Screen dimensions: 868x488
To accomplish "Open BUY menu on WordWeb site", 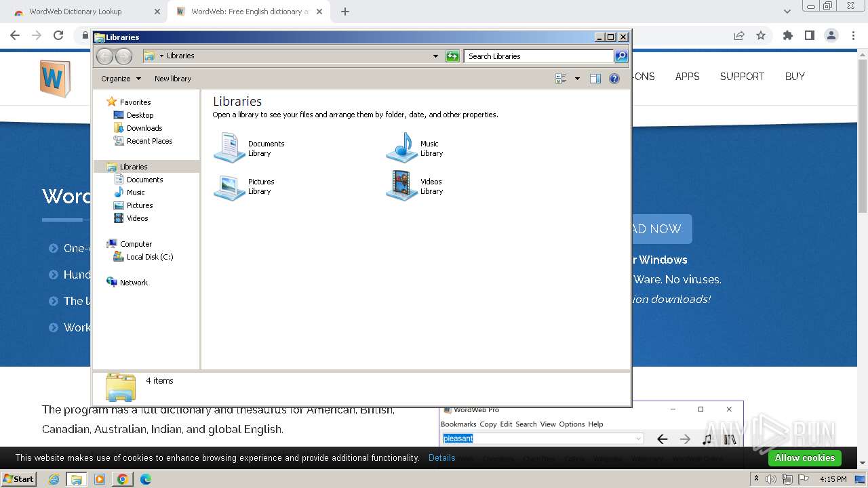I will [795, 77].
